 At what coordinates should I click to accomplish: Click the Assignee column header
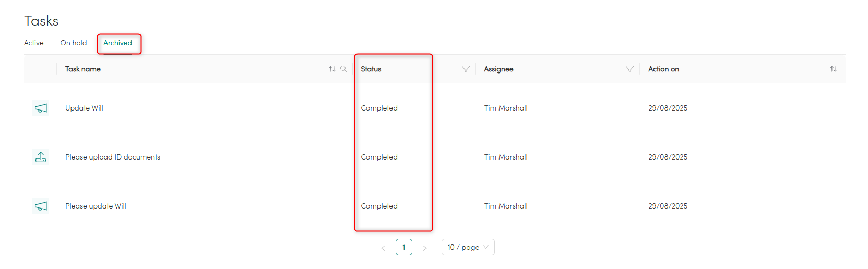point(498,69)
